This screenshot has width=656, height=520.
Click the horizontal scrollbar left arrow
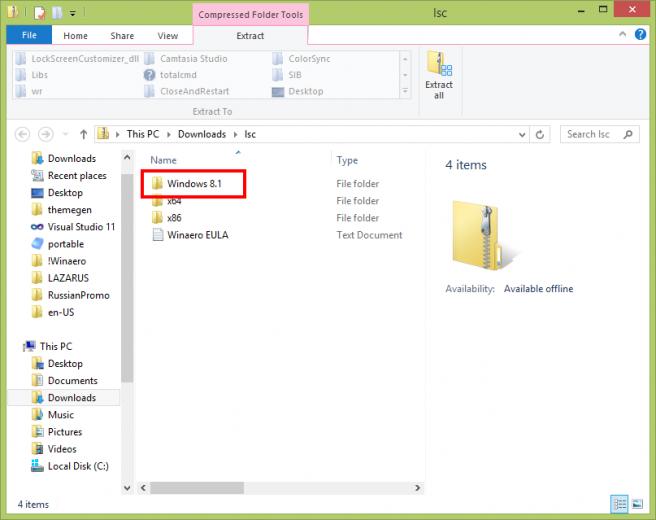[x=144, y=488]
